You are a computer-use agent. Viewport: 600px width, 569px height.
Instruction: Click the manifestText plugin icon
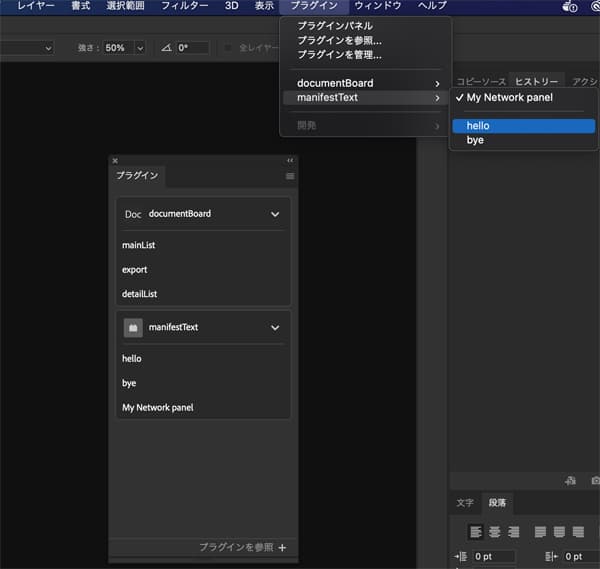point(133,327)
